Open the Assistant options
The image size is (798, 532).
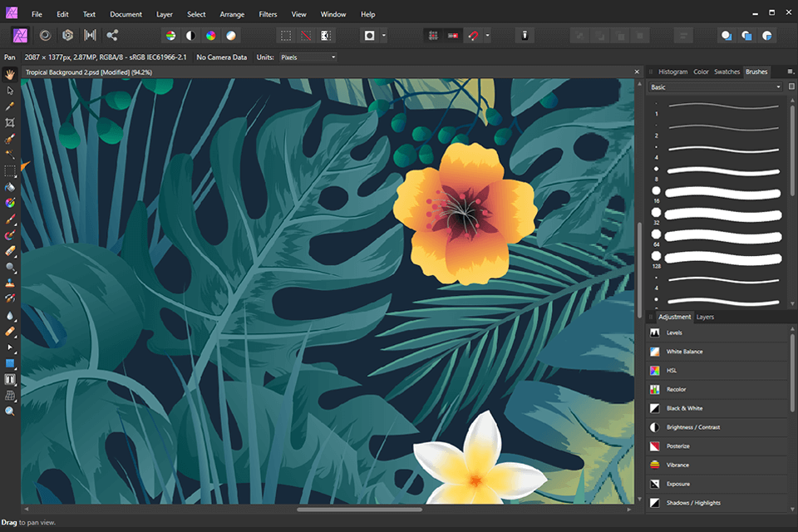(525, 36)
